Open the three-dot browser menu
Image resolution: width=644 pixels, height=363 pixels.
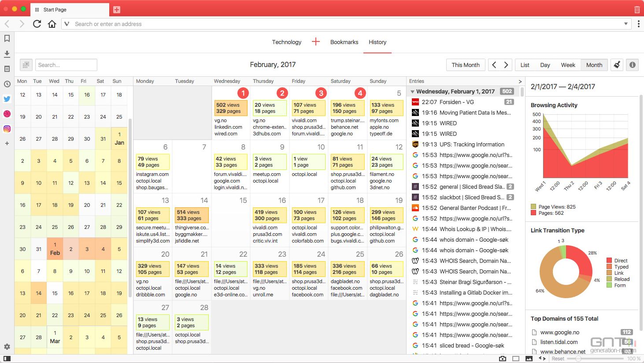point(638,24)
